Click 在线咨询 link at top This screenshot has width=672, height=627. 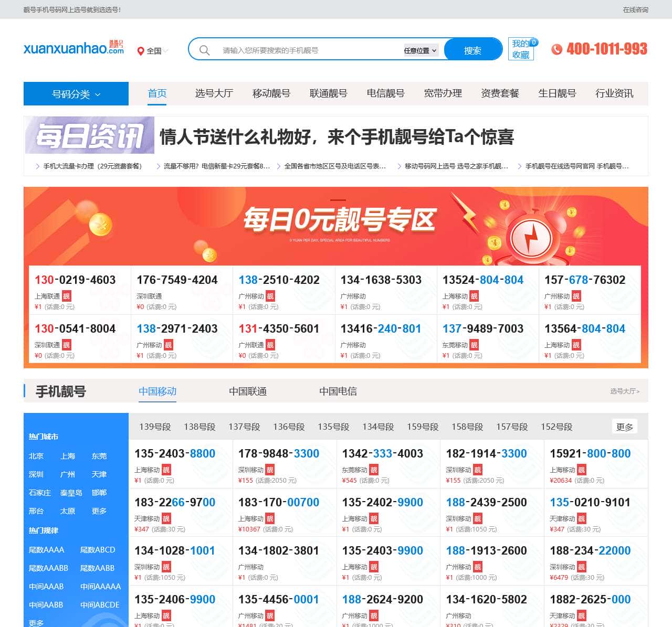(635, 9)
